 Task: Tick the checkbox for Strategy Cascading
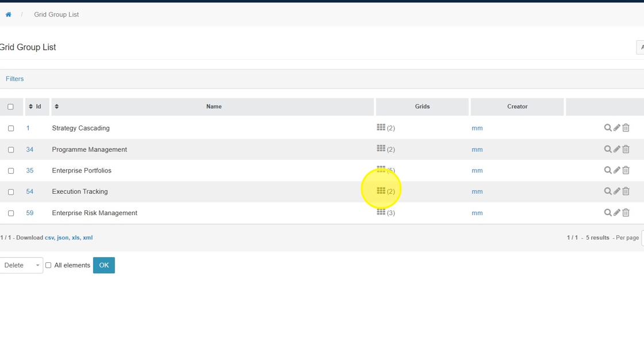pos(11,128)
